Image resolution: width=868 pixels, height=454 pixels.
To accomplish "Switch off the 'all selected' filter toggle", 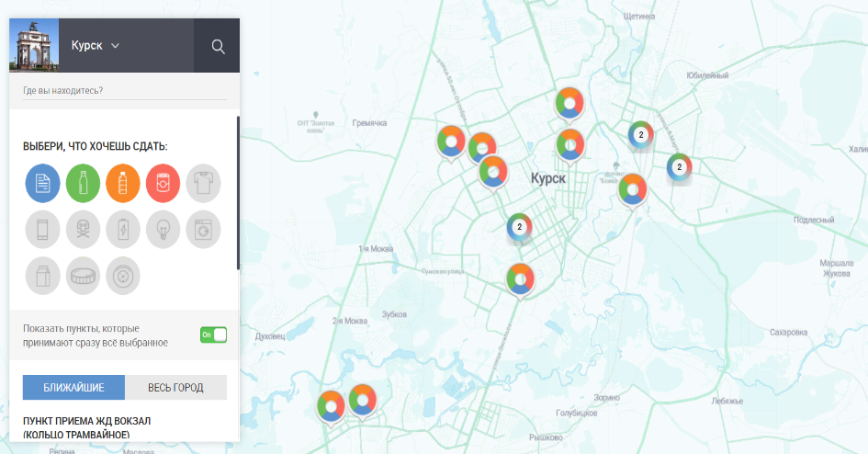I will pyautogui.click(x=214, y=335).
